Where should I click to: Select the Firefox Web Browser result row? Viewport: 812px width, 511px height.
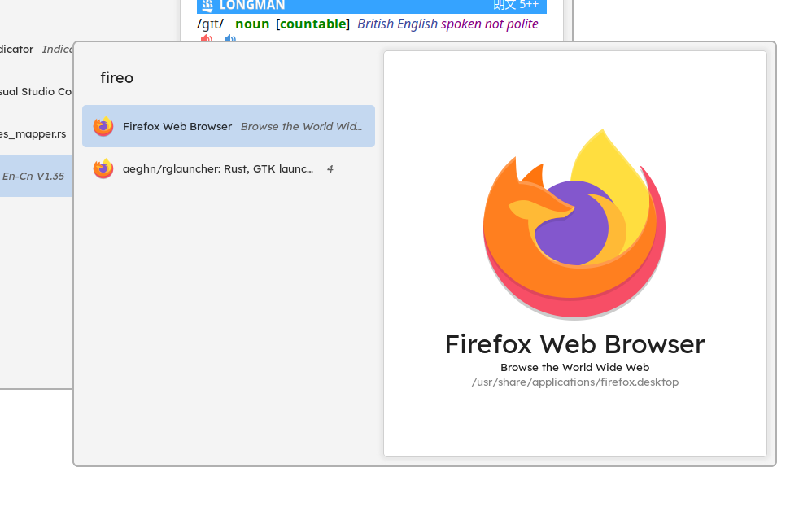229,126
